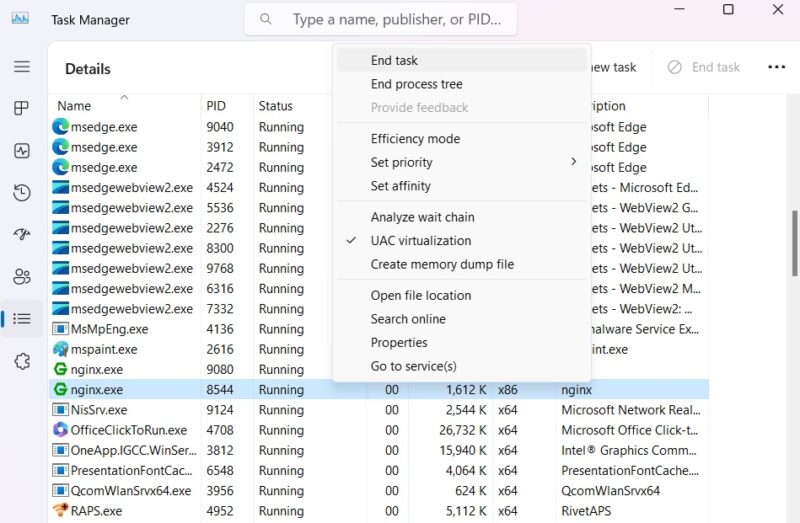Open the App history page icon
800x523 pixels.
[x=22, y=193]
